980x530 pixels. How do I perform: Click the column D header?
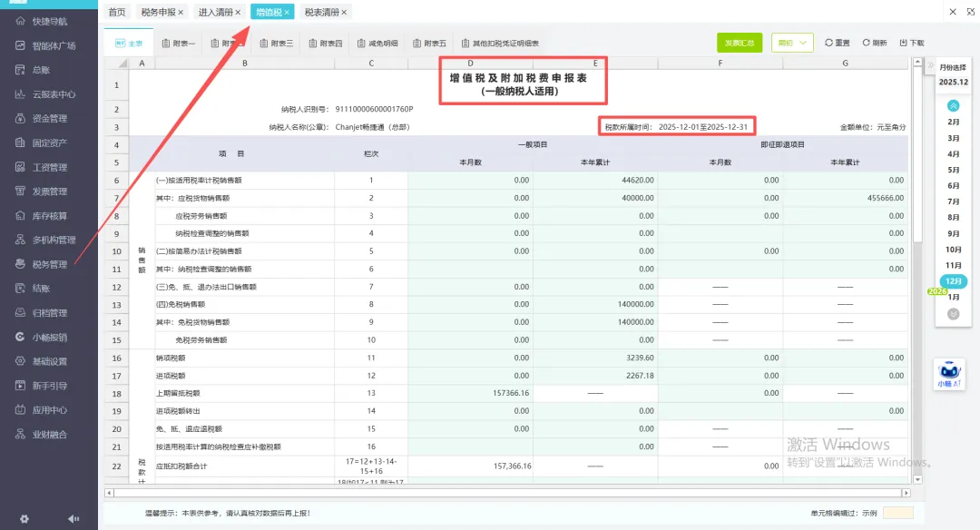(x=470, y=64)
